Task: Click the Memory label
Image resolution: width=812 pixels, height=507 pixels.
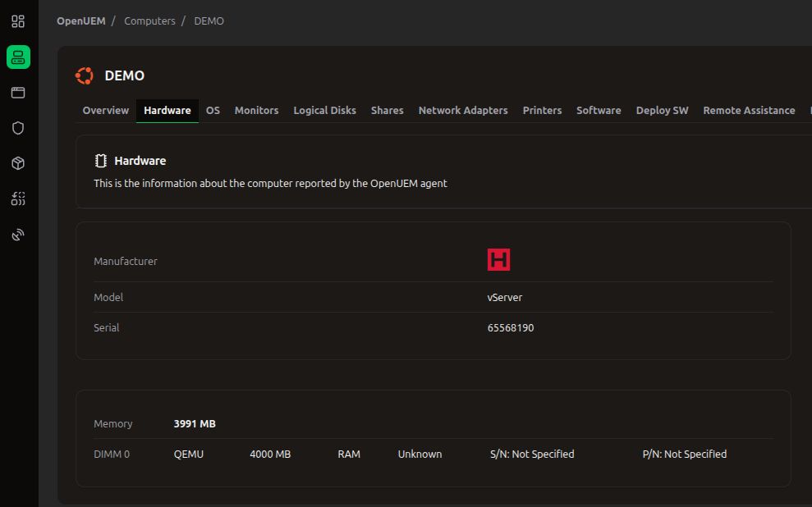Action: coord(113,423)
